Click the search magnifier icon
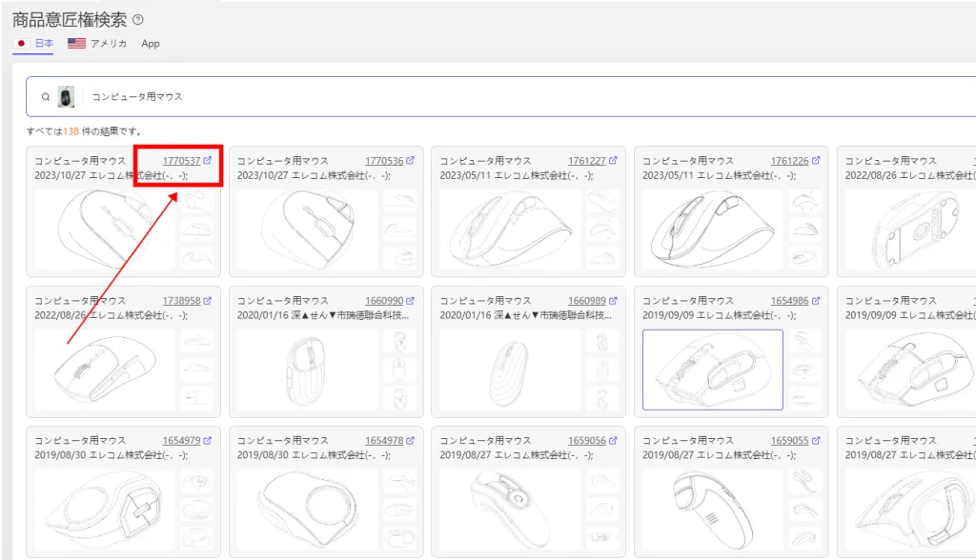976x560 pixels. click(x=46, y=96)
